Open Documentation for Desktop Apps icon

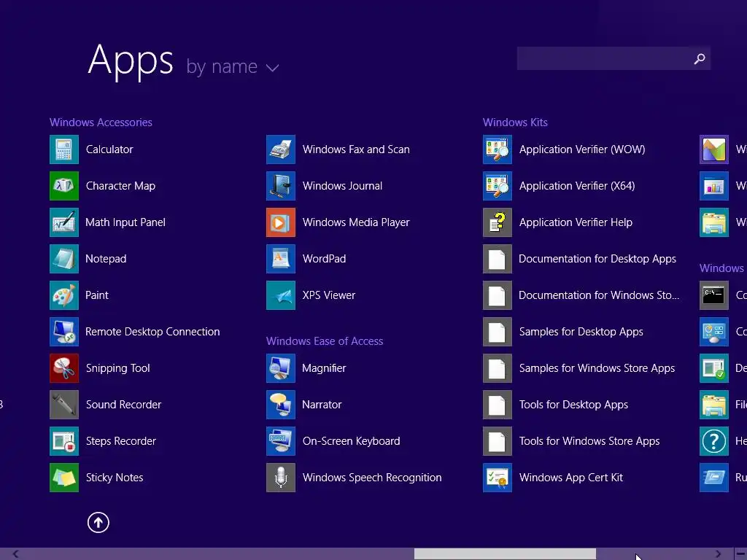(x=498, y=259)
